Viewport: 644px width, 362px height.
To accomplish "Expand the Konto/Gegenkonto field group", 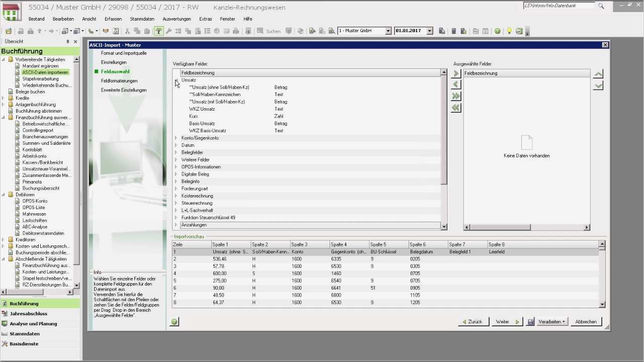I will 176,138.
